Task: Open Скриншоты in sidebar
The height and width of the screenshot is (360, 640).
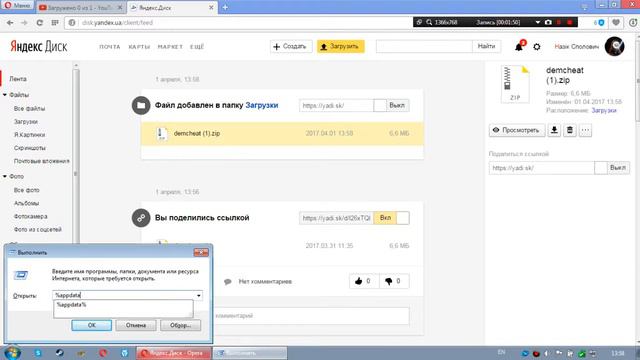Action: tap(30, 148)
